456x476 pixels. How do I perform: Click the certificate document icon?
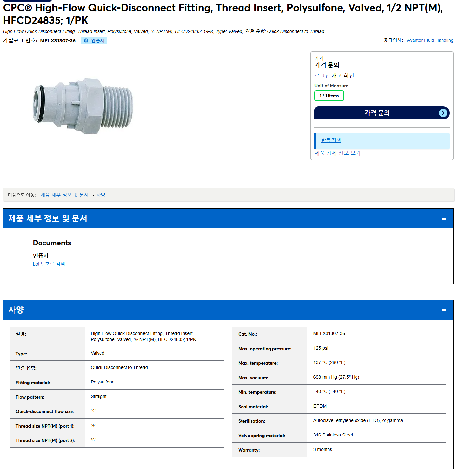coord(86,41)
